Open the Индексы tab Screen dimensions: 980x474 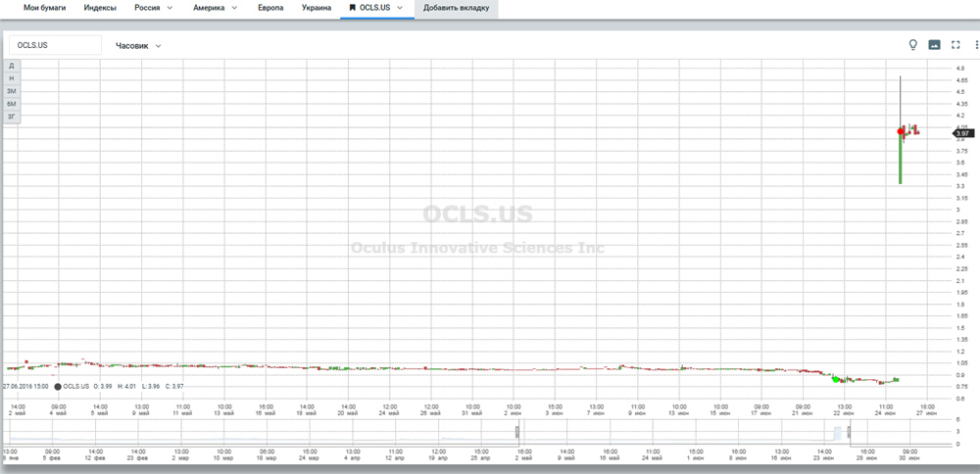click(x=100, y=8)
